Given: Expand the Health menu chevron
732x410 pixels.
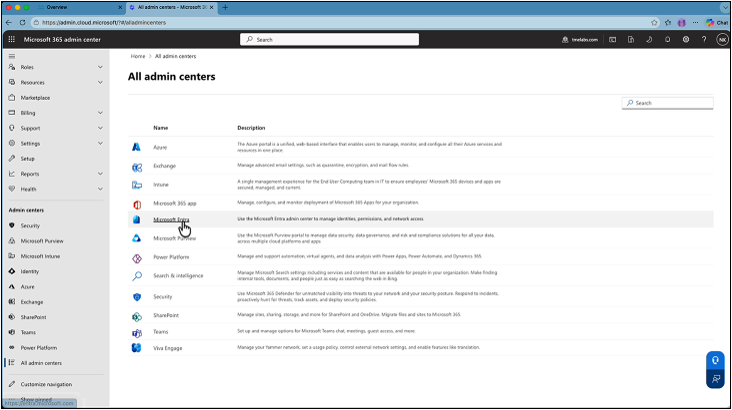Looking at the screenshot, I should point(100,189).
